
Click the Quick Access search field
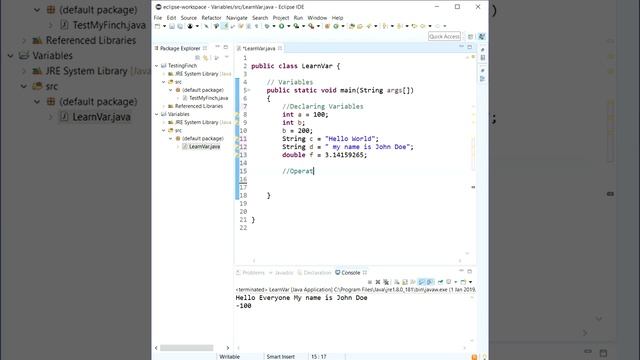[x=444, y=36]
